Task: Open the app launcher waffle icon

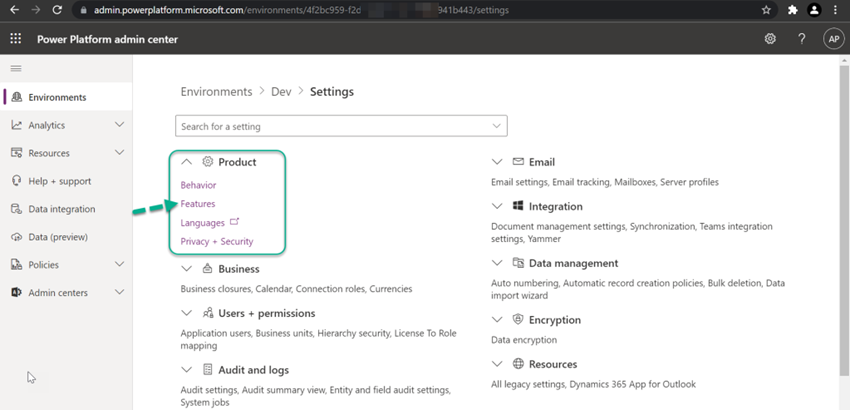Action: tap(16, 39)
